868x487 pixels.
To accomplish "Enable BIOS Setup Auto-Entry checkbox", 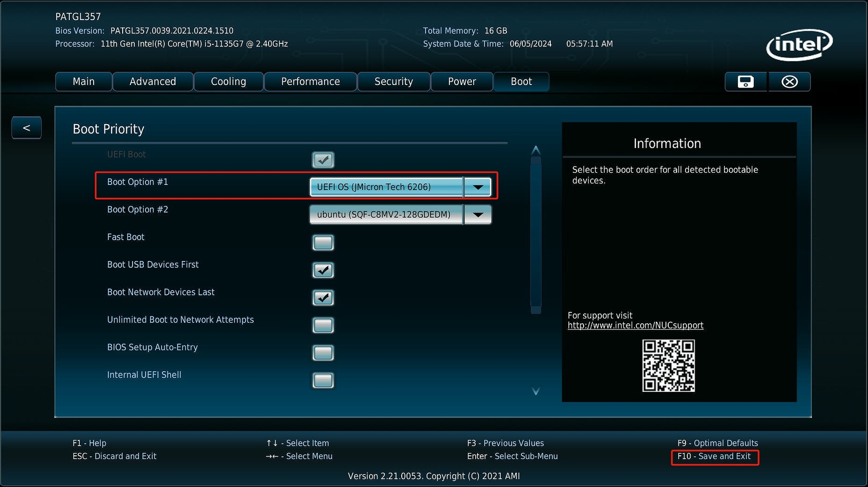I will click(x=323, y=352).
